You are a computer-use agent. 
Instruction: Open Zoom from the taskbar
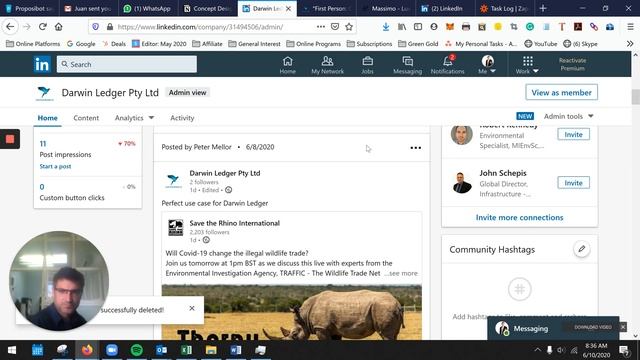click(x=112, y=350)
